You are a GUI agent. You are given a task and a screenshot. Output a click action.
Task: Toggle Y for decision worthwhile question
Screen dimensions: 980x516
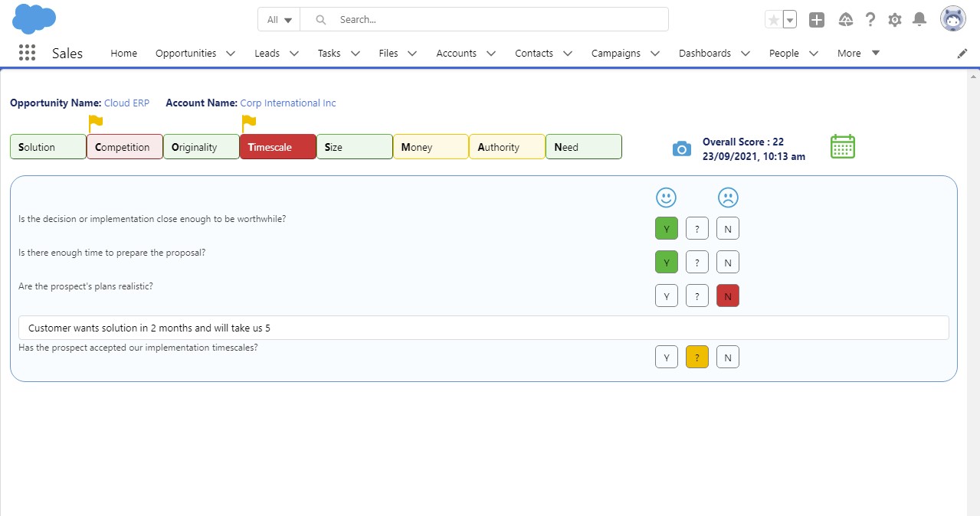pyautogui.click(x=666, y=227)
